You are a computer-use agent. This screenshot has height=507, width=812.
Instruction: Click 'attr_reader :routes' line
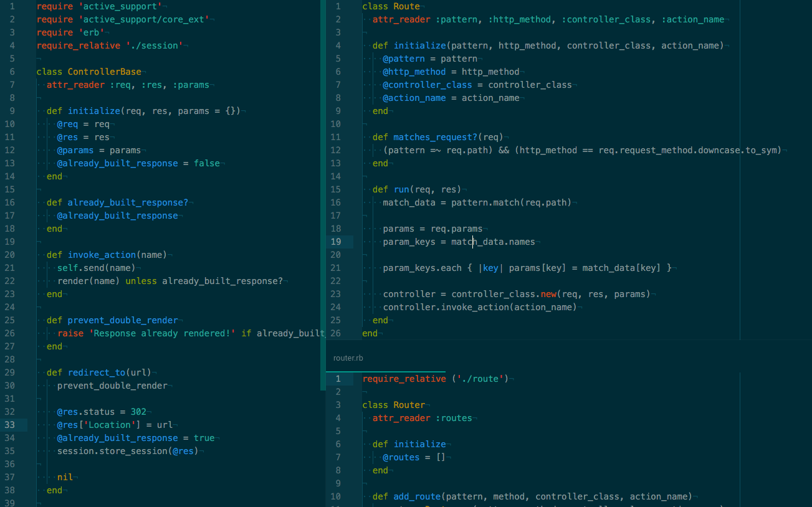tap(422, 418)
